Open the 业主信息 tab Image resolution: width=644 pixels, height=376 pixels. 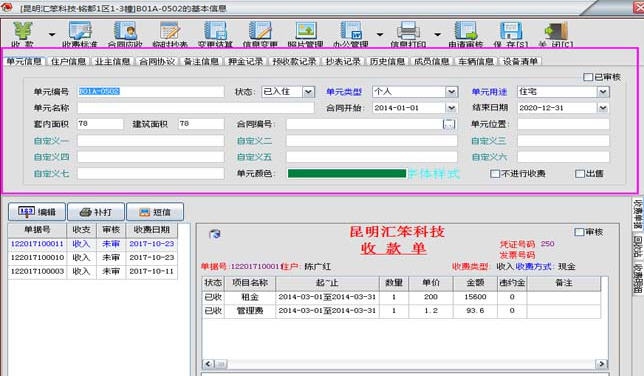113,61
